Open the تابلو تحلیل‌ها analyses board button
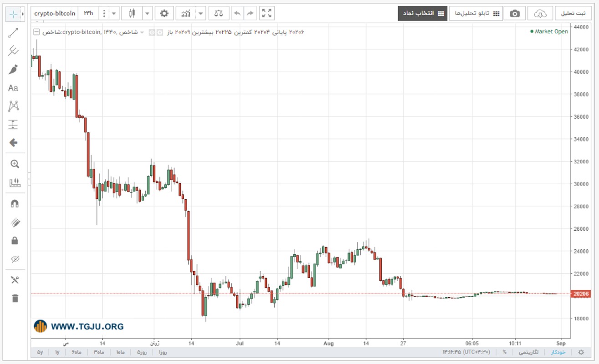 [x=476, y=14]
